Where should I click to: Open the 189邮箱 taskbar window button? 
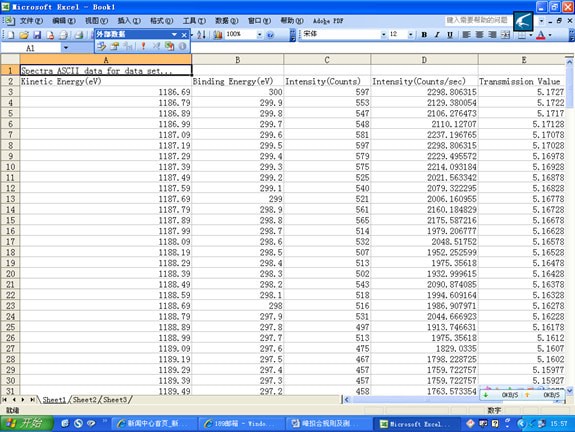242,424
